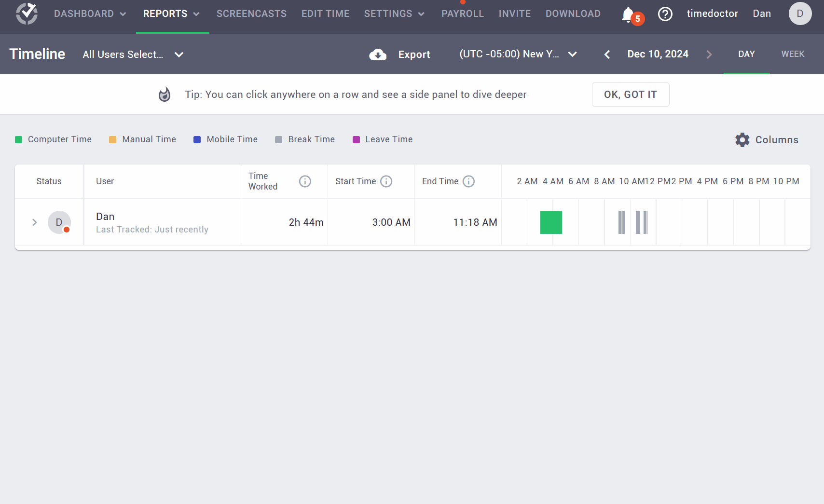Open the REPORTS menu
Image resolution: width=824 pixels, height=504 pixels.
coord(172,14)
